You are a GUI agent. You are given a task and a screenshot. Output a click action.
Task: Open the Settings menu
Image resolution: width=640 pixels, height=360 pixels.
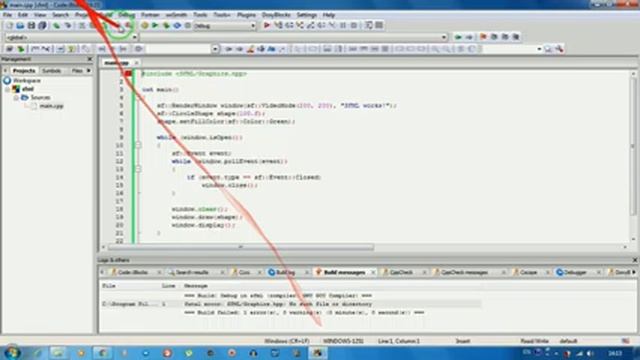click(x=307, y=15)
